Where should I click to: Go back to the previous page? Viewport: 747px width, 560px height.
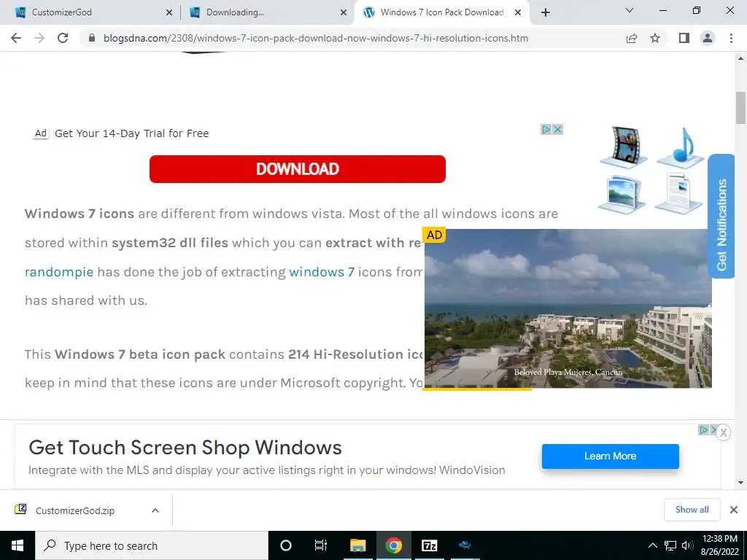16,38
